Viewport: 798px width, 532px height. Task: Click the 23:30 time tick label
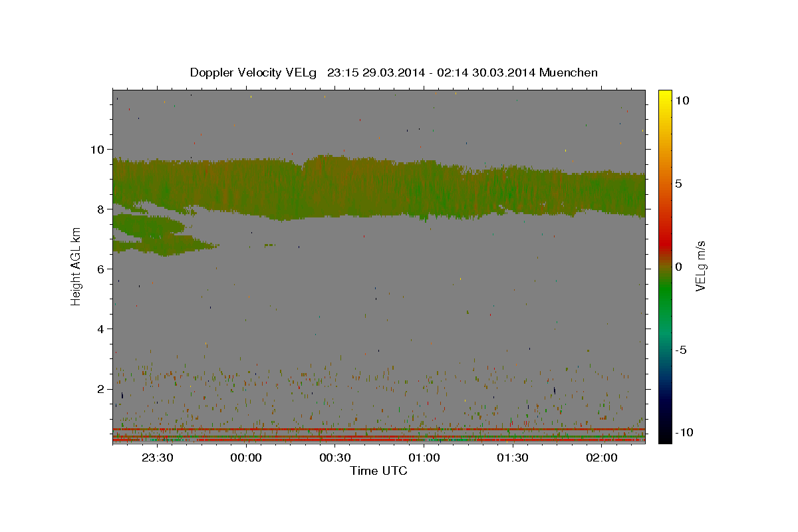pyautogui.click(x=158, y=458)
